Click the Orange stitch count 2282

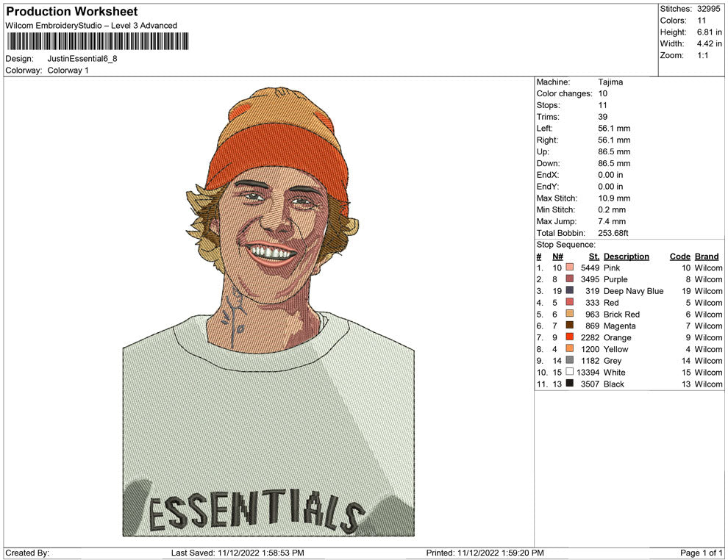click(x=590, y=337)
